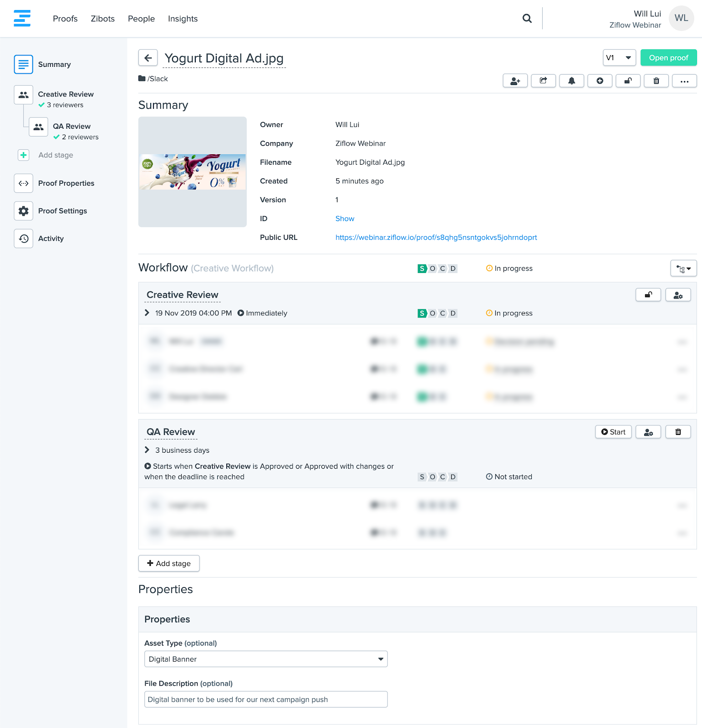Open the three-dots more options menu
Image resolution: width=702 pixels, height=728 pixels.
click(684, 81)
